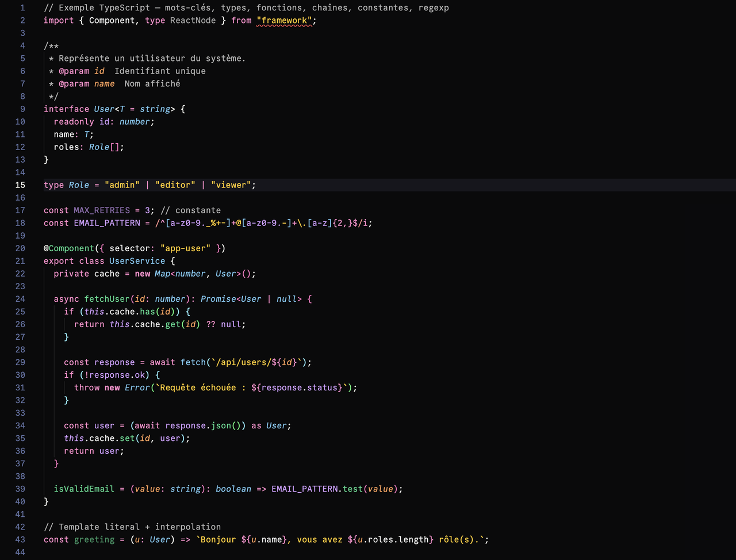Click line number 31 in the gutter
Viewport: 736px width, 560px height.
pos(20,387)
